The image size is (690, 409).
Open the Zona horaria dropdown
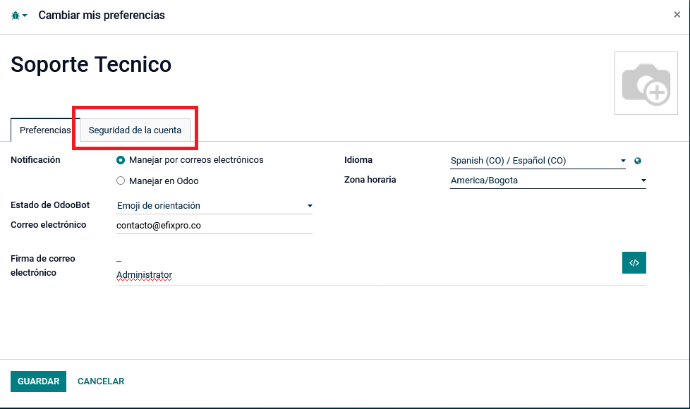tap(548, 180)
